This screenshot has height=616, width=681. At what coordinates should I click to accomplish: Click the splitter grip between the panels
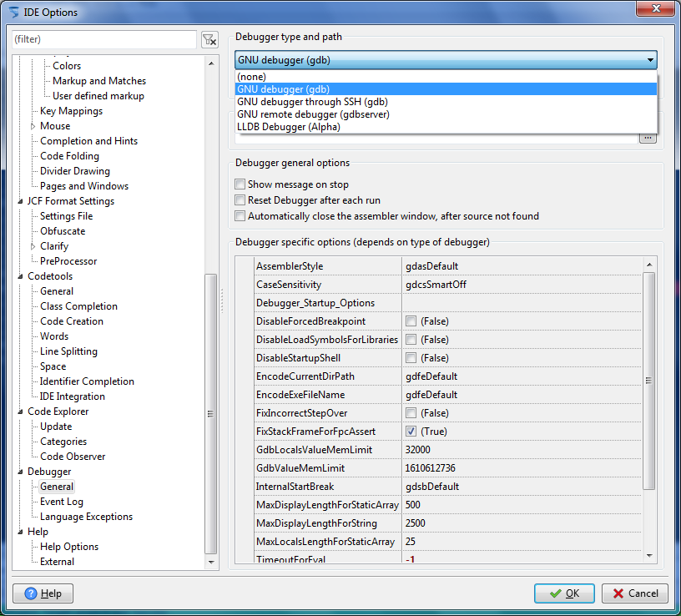[222, 300]
